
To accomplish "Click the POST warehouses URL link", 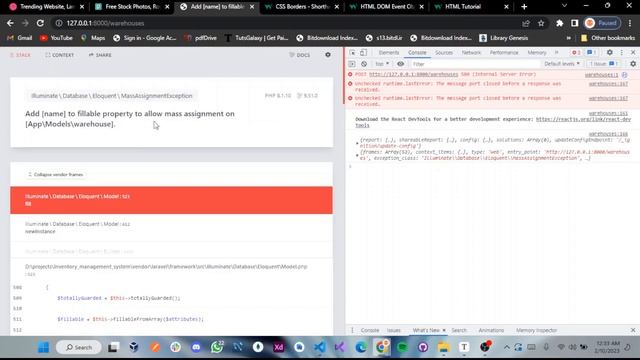I will coord(413,74).
